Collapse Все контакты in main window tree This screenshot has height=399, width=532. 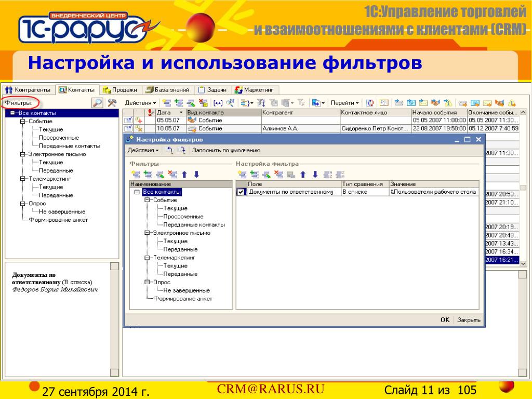[x=12, y=113]
